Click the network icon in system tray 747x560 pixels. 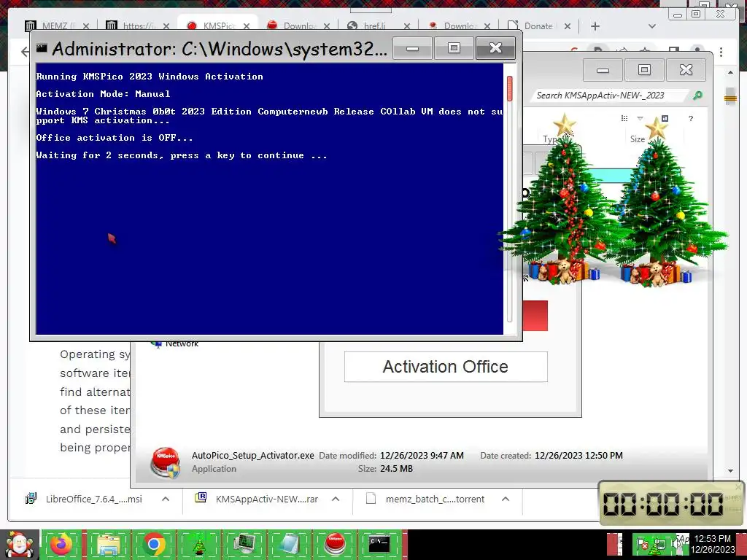(x=660, y=544)
